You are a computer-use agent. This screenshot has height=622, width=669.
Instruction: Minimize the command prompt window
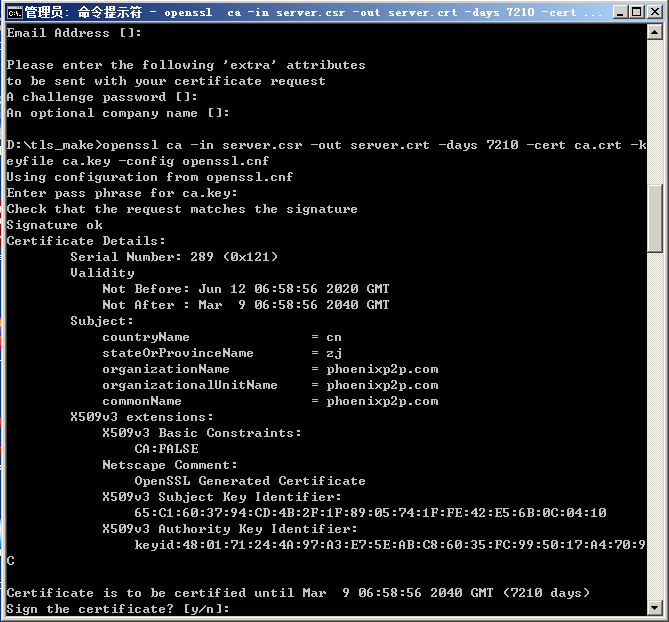(620, 12)
